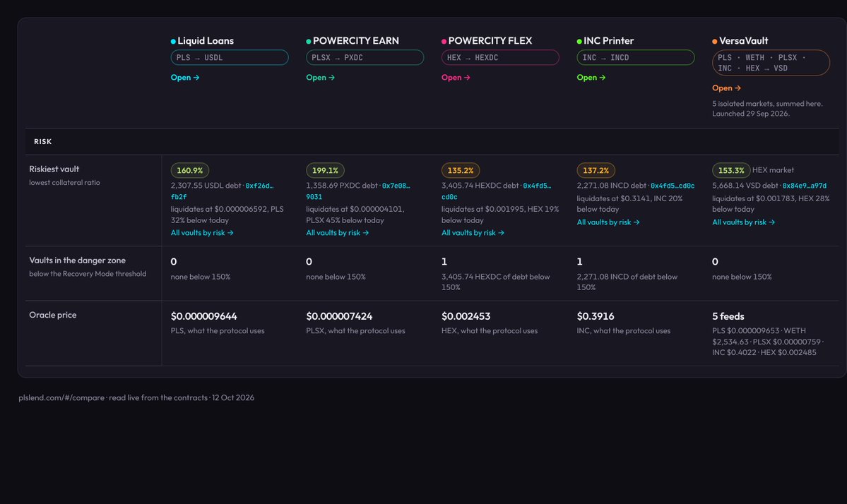Click the 135.2% collateral ratio badge
The height and width of the screenshot is (504, 847).
(460, 171)
